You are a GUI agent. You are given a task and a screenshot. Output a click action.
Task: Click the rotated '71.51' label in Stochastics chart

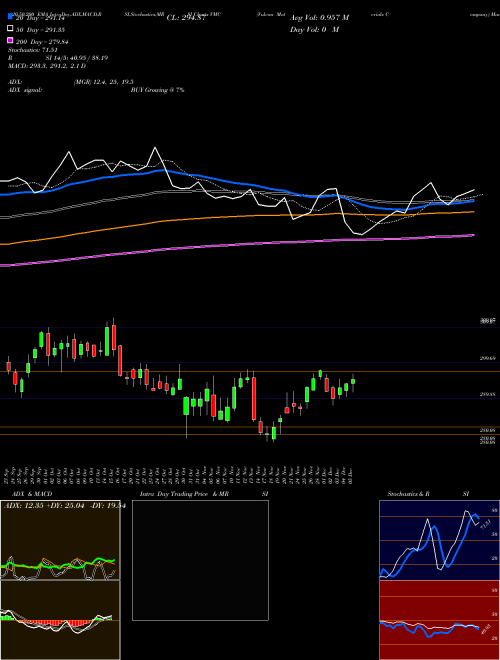pos(484,524)
